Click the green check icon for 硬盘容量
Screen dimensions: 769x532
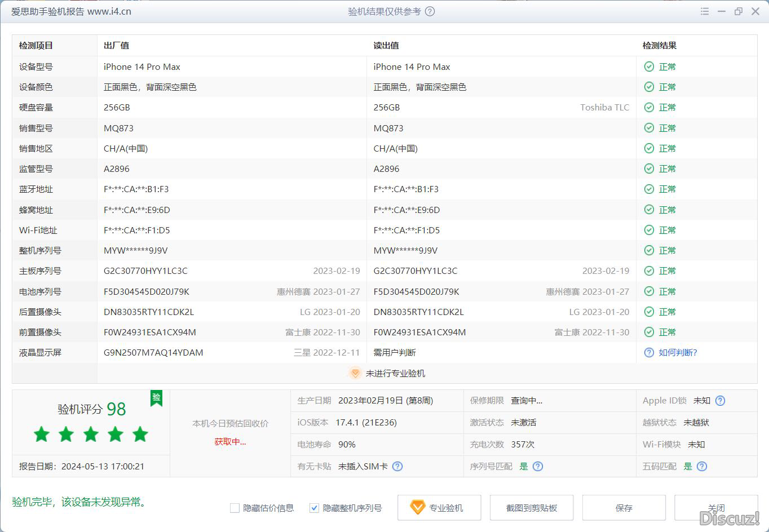tap(649, 107)
